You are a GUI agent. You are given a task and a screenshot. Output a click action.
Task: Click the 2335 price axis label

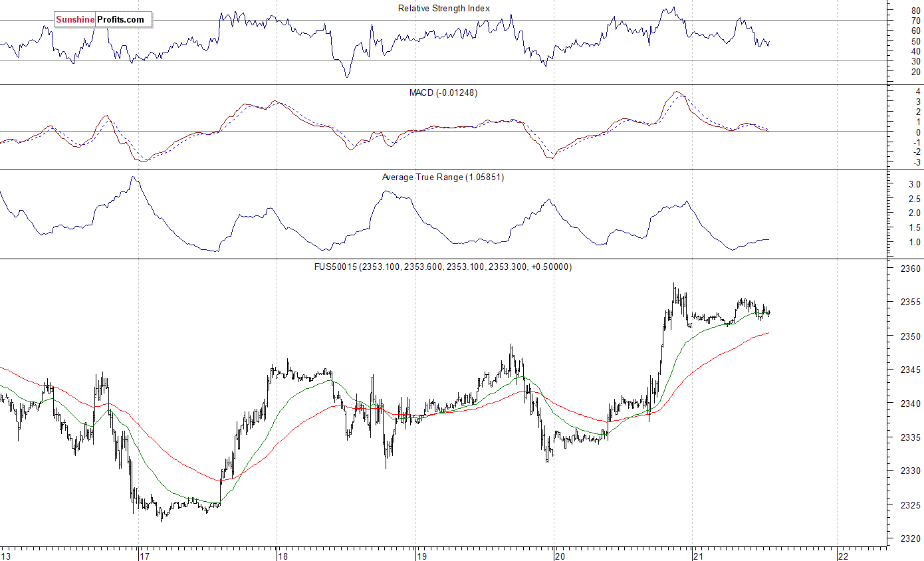click(912, 437)
